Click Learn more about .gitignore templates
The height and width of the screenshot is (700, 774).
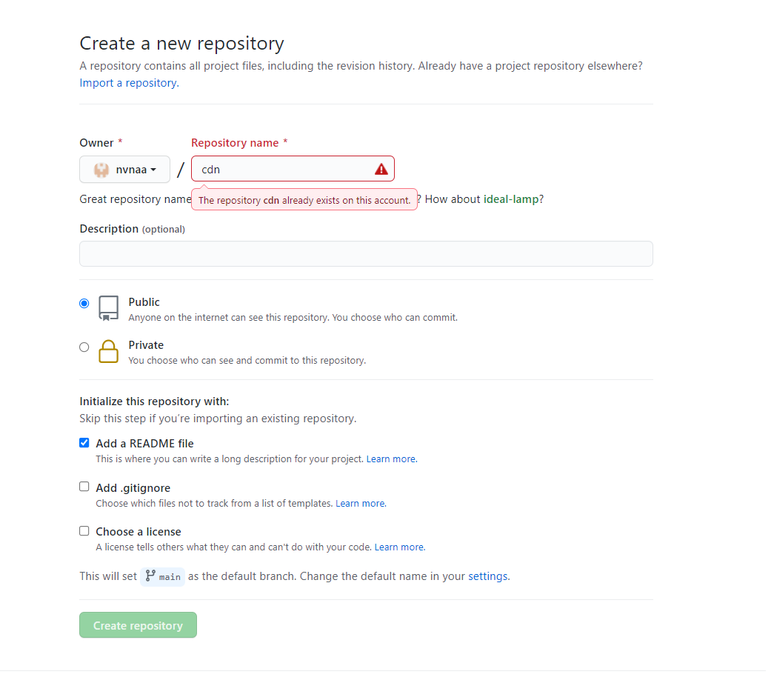(360, 504)
